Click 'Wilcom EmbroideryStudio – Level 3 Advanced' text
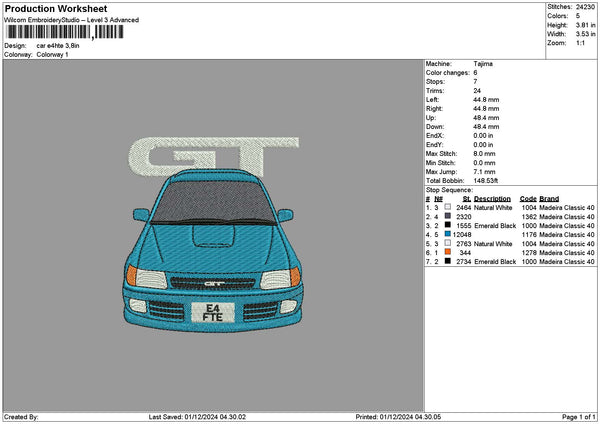 click(71, 20)
